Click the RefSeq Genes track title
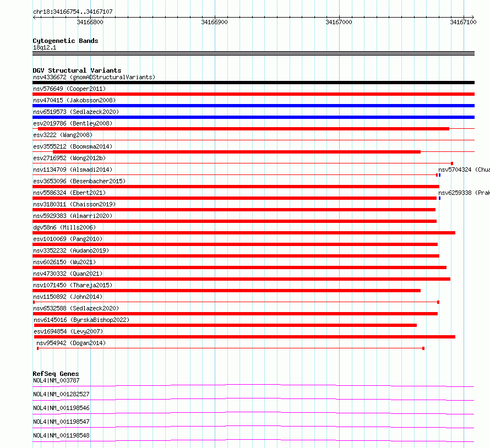 (56, 374)
